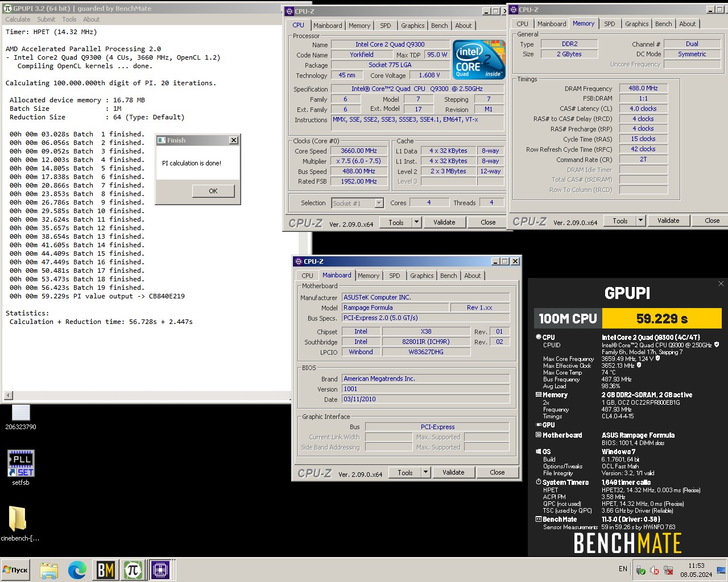This screenshot has width=728, height=582.
Task: Click Close button in CPU-Z Mainboard window
Action: 497,472
